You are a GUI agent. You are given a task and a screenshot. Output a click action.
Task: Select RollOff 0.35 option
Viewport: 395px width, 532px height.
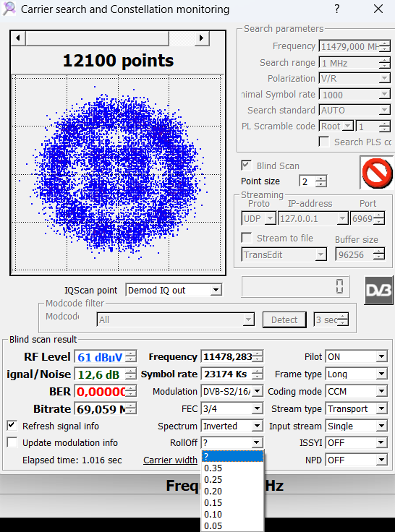tap(232, 468)
